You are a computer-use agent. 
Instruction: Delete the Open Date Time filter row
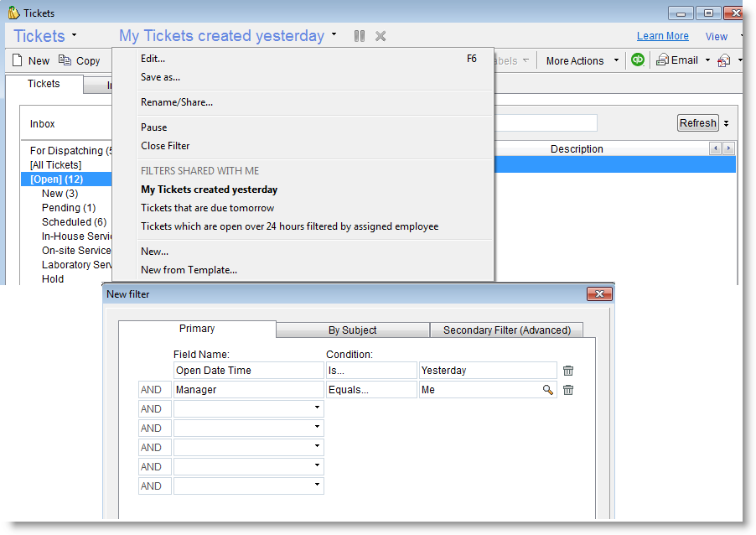(x=568, y=371)
